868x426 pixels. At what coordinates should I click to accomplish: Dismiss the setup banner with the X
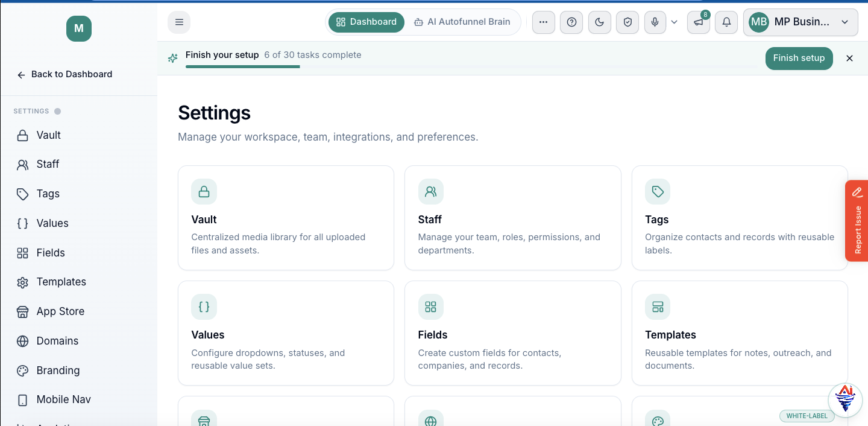[x=849, y=58]
